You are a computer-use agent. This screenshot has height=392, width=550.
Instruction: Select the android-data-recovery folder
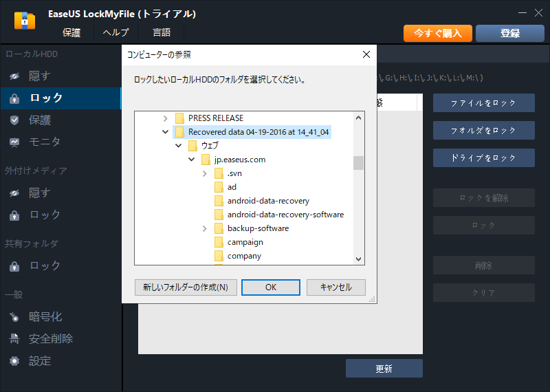pos(268,201)
